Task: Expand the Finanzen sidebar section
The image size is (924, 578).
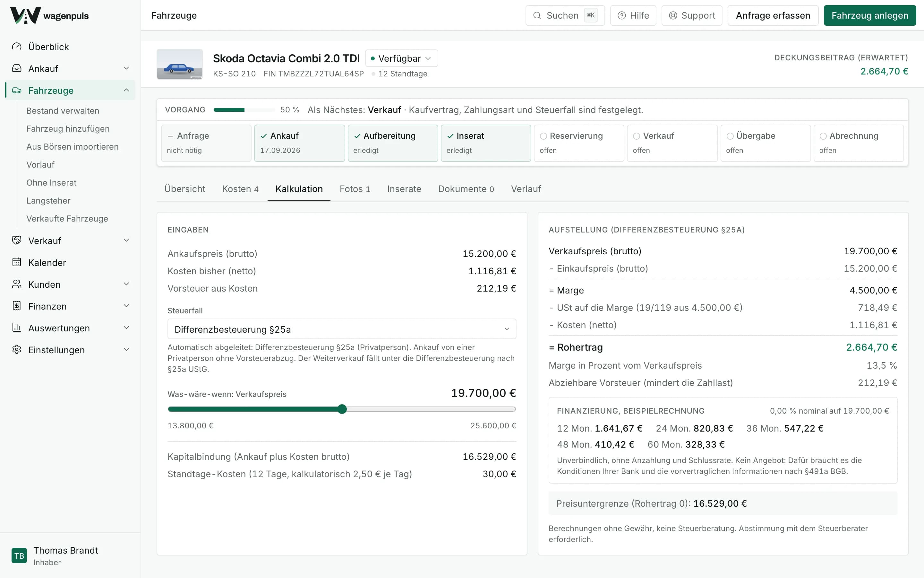Action: coord(126,306)
